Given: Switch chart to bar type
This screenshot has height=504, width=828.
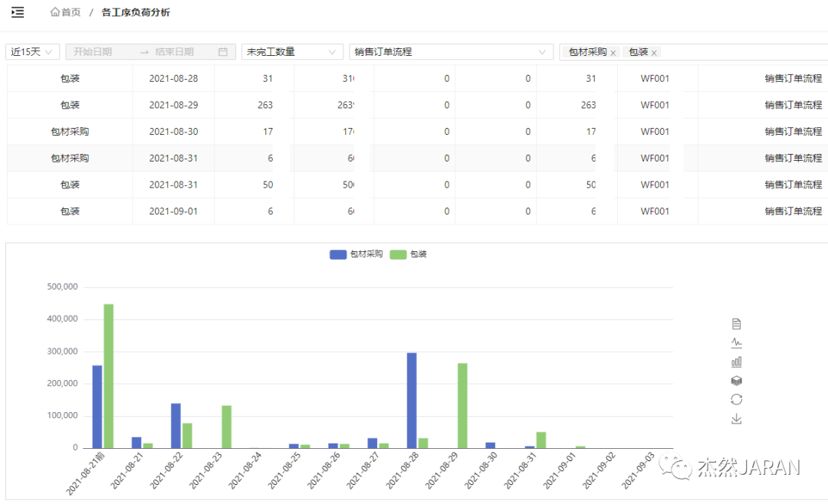Looking at the screenshot, I should click(x=736, y=362).
